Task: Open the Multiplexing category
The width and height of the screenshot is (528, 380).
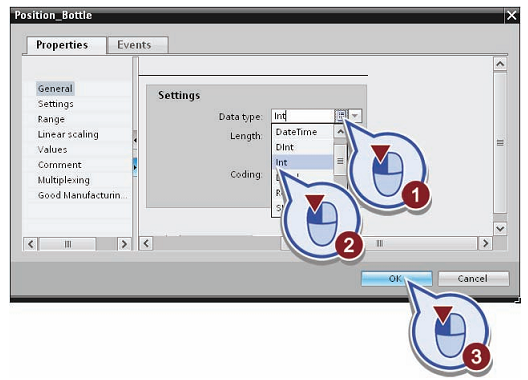Action: coord(64,180)
